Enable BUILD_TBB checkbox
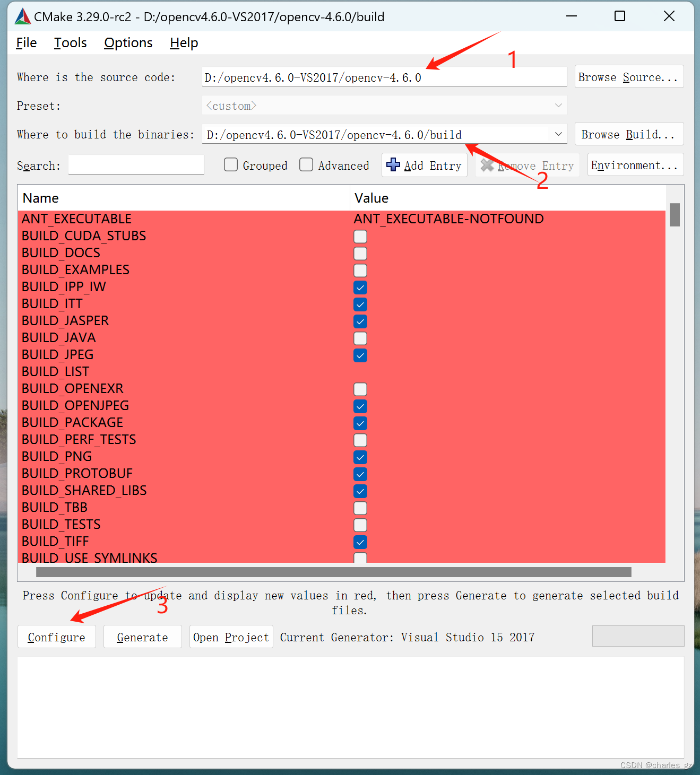The width and height of the screenshot is (700, 775). pos(360,508)
